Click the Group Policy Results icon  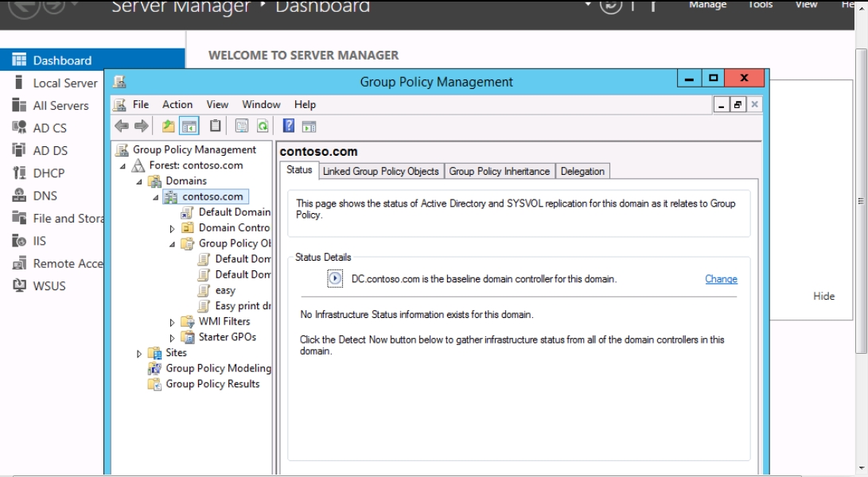click(x=154, y=384)
